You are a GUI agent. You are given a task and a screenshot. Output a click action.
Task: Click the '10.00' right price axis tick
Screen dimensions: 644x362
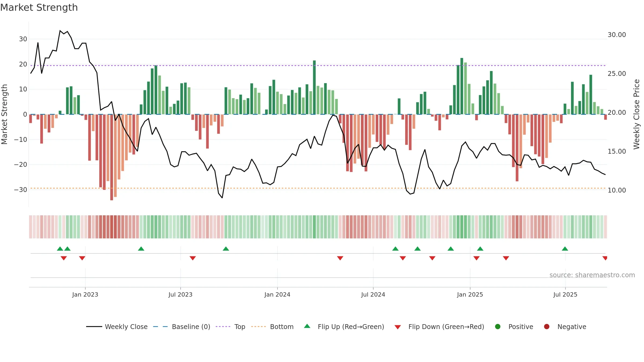617,190
